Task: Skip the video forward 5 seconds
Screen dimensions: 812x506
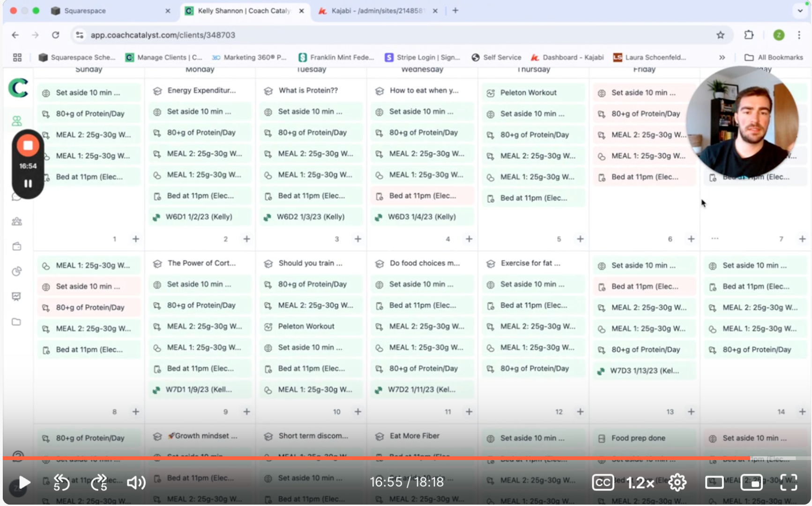Action: 99,483
